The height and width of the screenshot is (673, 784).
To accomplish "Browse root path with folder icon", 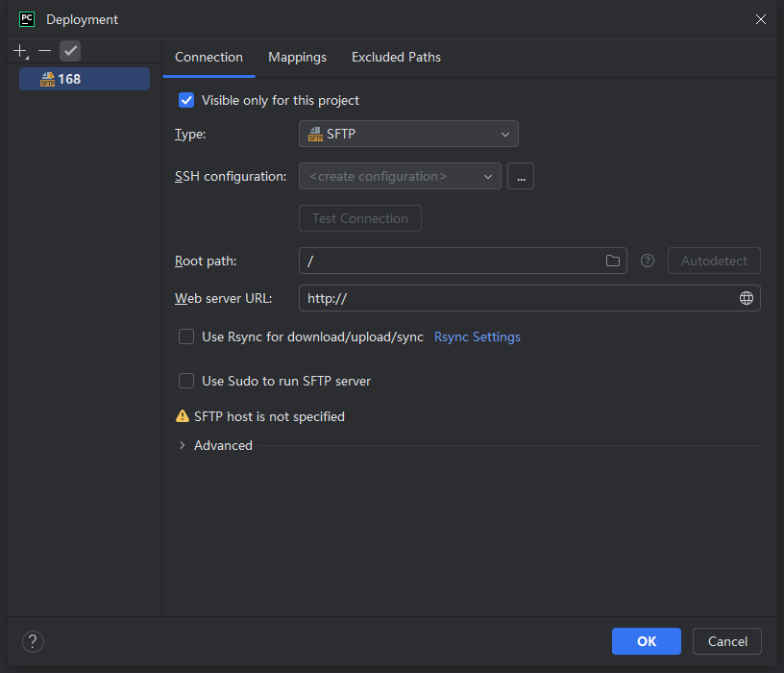I will coord(613,261).
